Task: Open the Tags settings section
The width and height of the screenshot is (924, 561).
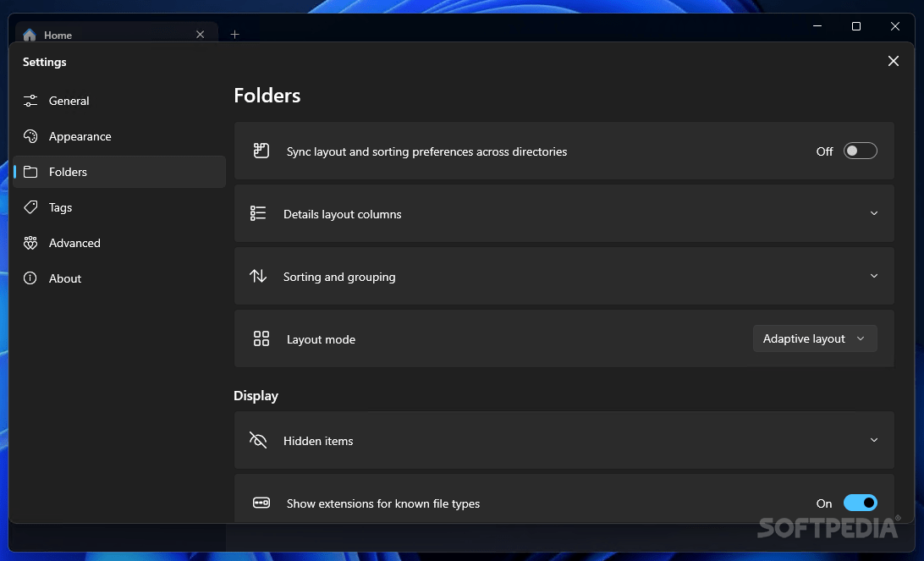Action: coord(119,207)
